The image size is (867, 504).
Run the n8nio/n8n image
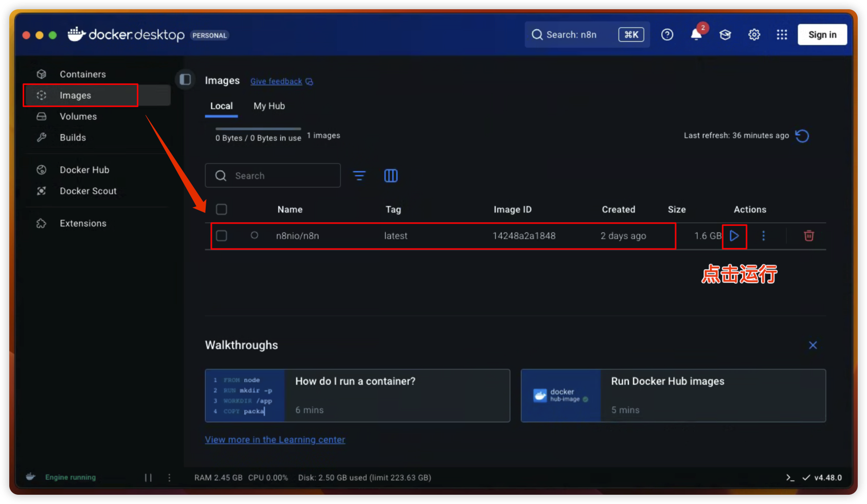coord(734,236)
